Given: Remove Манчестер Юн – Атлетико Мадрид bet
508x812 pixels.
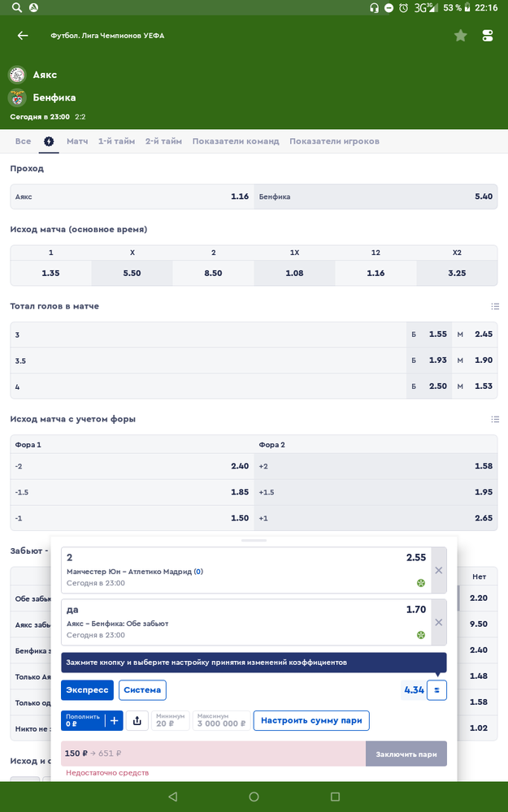Looking at the screenshot, I should point(439,570).
